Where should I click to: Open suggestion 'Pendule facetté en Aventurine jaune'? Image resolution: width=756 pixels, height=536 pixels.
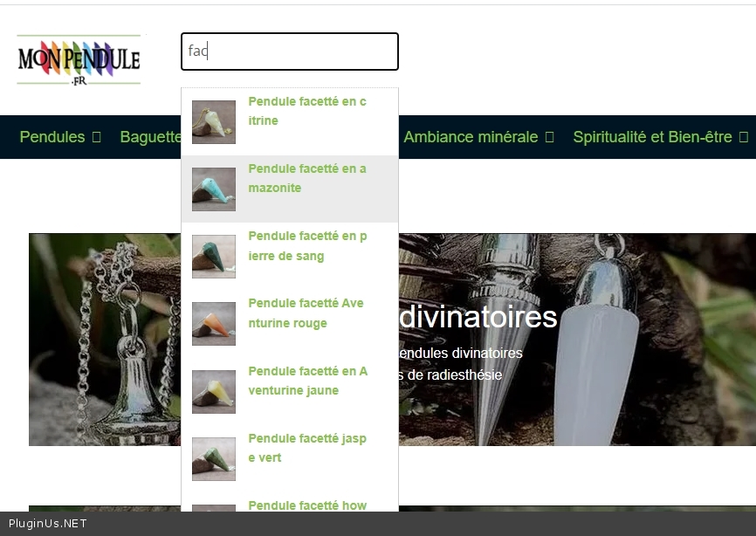pos(290,391)
